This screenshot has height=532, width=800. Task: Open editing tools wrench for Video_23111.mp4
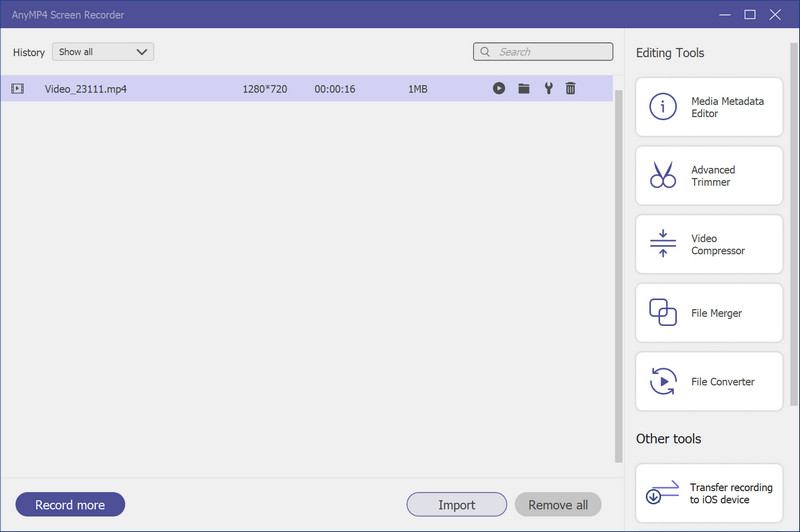pyautogui.click(x=548, y=89)
